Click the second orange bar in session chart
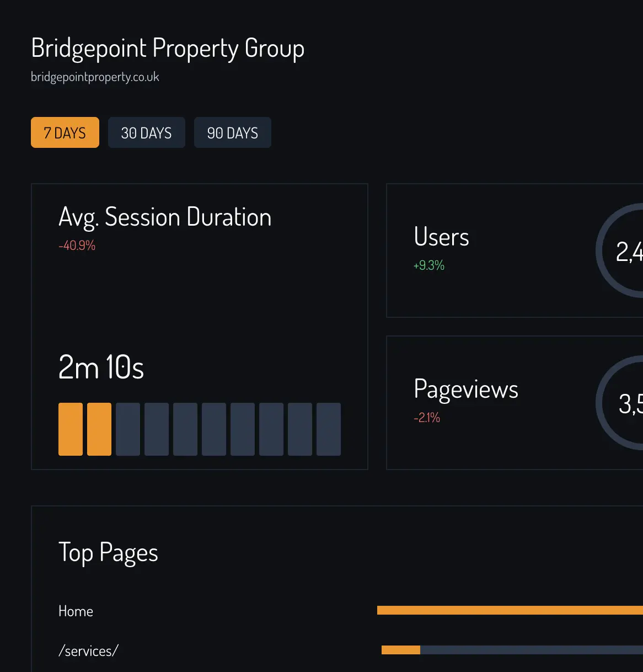643x672 pixels. coord(99,429)
